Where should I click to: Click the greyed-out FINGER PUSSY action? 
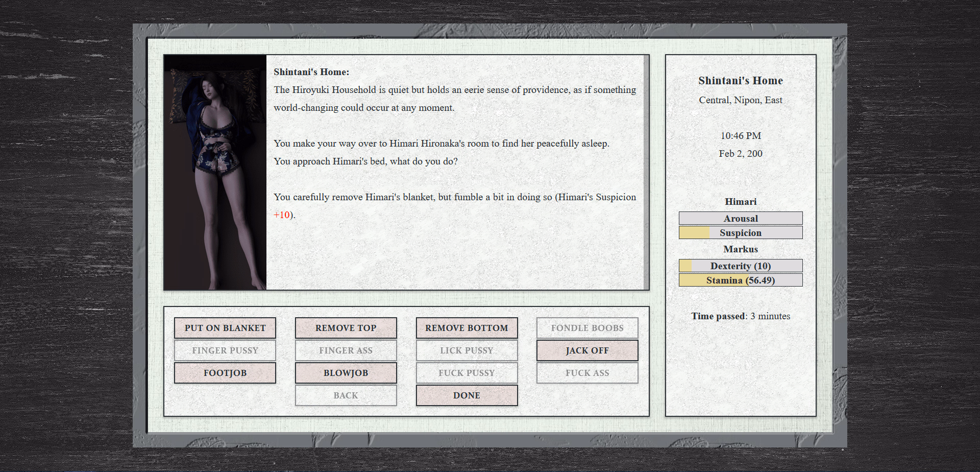pyautogui.click(x=225, y=350)
